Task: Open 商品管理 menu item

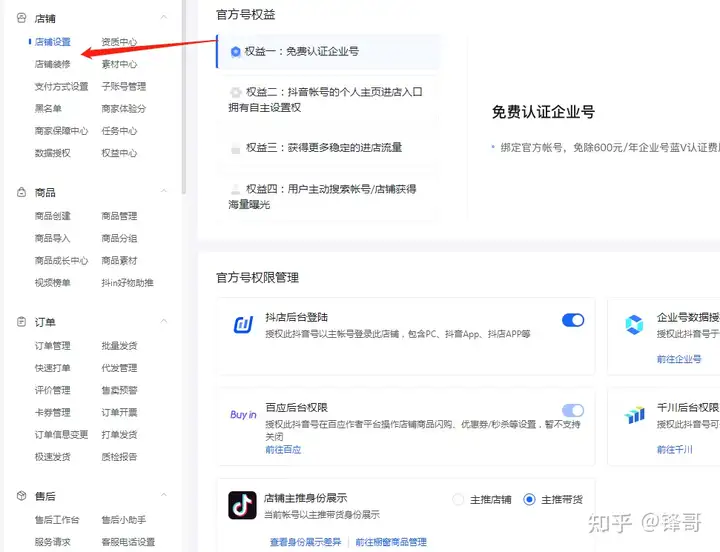Action: 119,216
